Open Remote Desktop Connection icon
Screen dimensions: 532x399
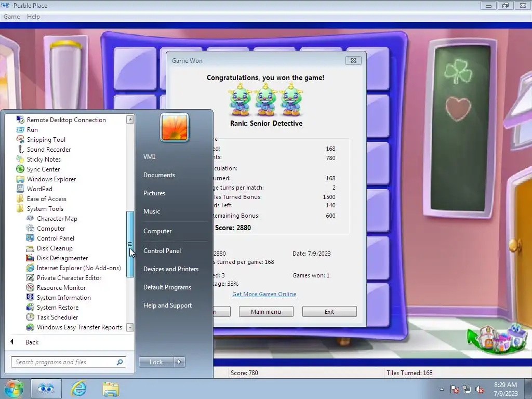click(x=20, y=120)
